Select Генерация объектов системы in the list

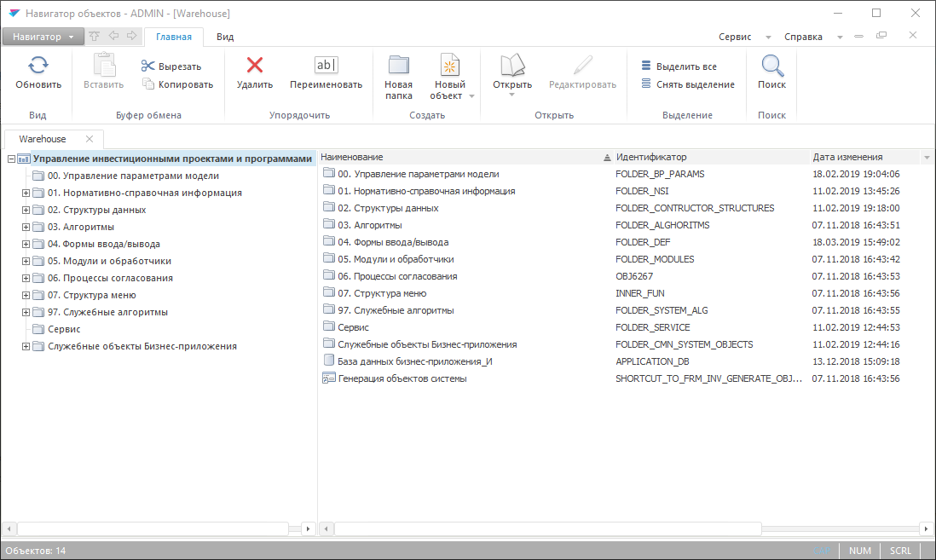tap(402, 378)
